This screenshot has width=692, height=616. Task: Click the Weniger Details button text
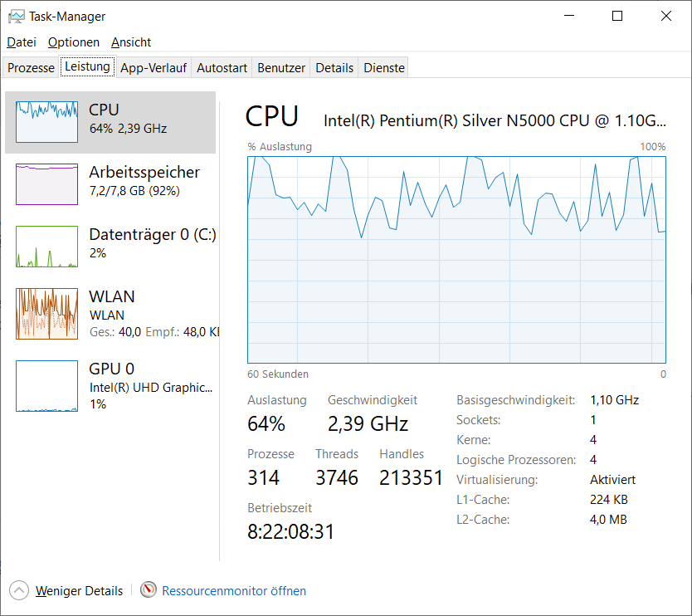coord(79,591)
